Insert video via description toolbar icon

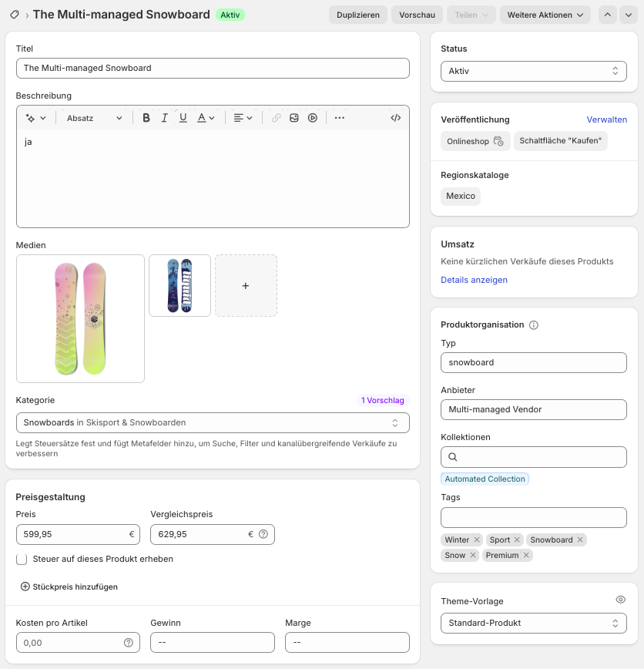(x=313, y=118)
